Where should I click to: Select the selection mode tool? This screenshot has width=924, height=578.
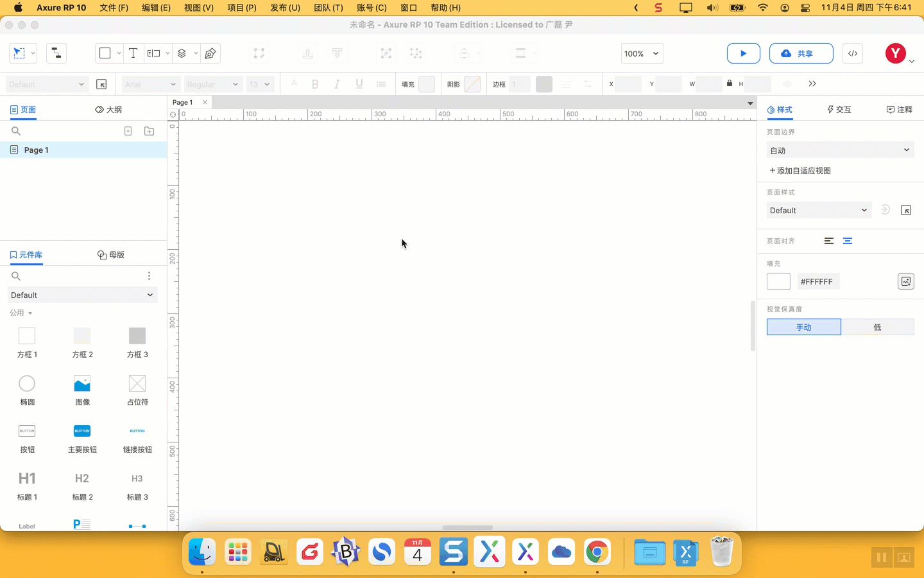(x=19, y=53)
